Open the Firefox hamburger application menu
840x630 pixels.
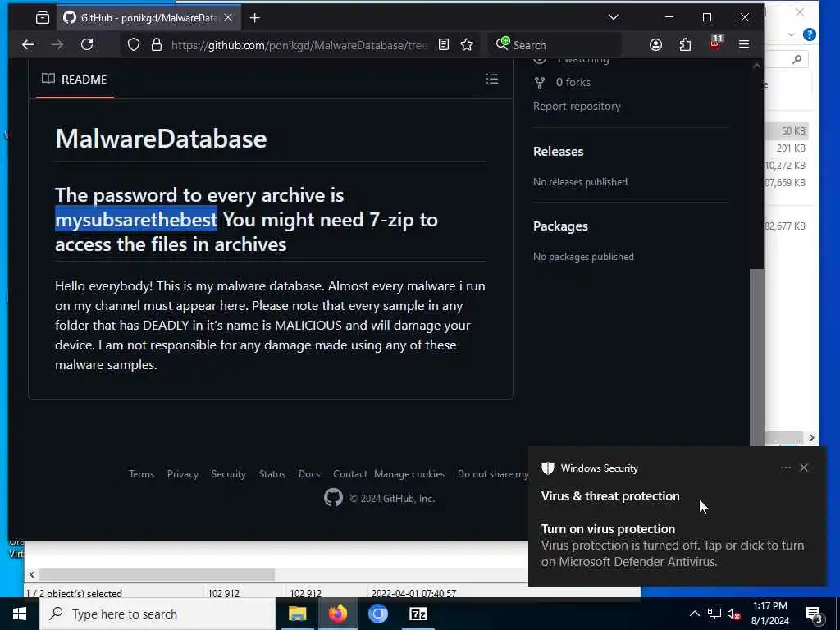[x=744, y=45]
